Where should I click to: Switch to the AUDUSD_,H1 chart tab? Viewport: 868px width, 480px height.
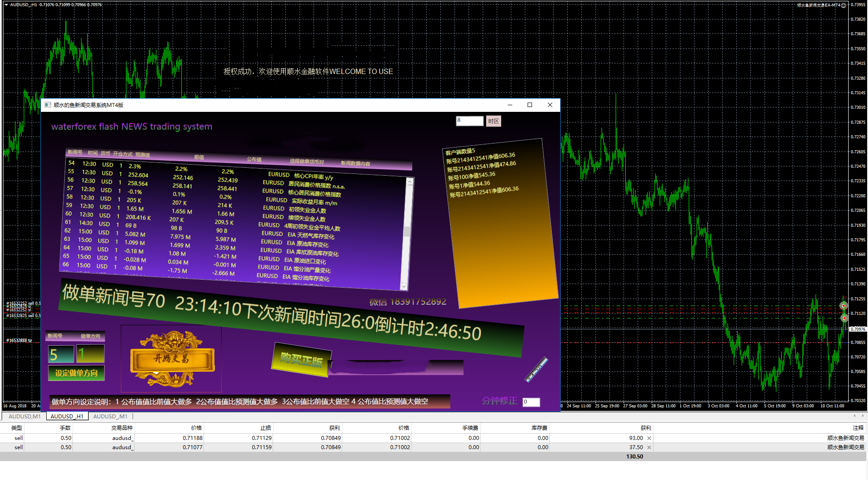point(67,416)
